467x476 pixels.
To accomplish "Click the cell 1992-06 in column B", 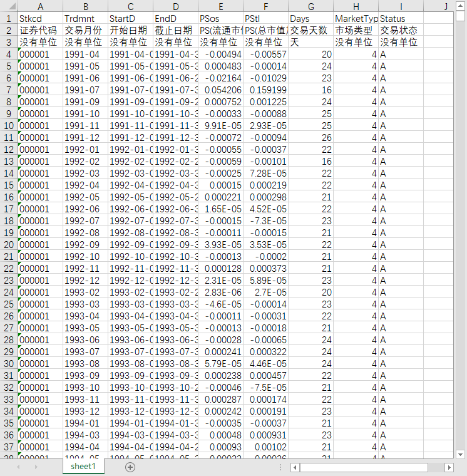I will pos(86,209).
